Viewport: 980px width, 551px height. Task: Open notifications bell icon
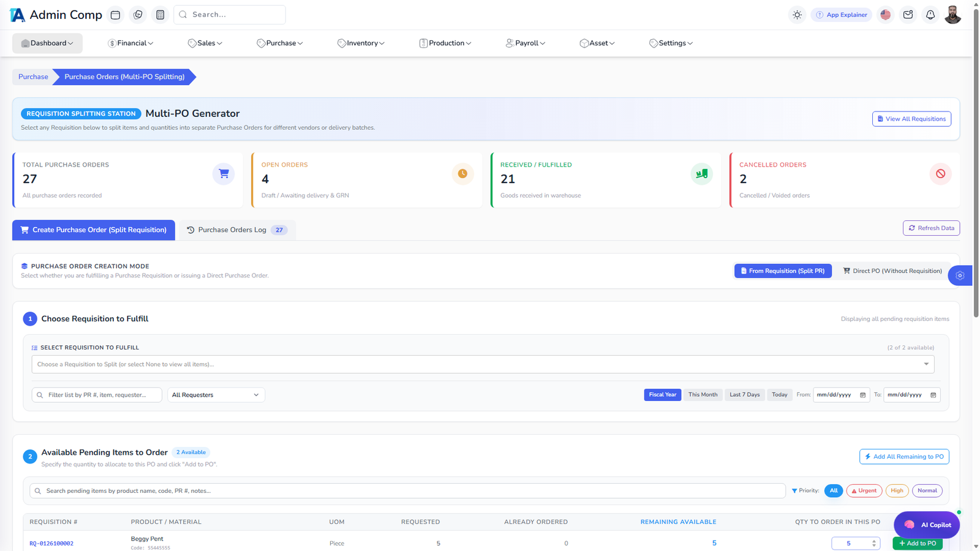tap(930, 15)
